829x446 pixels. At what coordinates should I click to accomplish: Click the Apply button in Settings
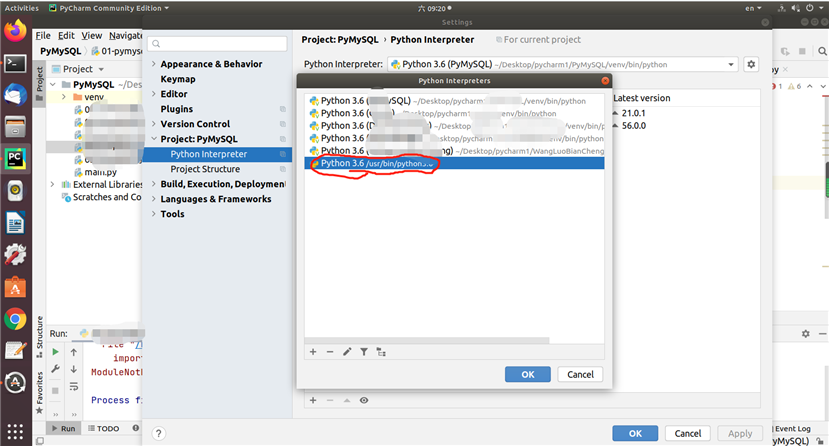point(740,433)
